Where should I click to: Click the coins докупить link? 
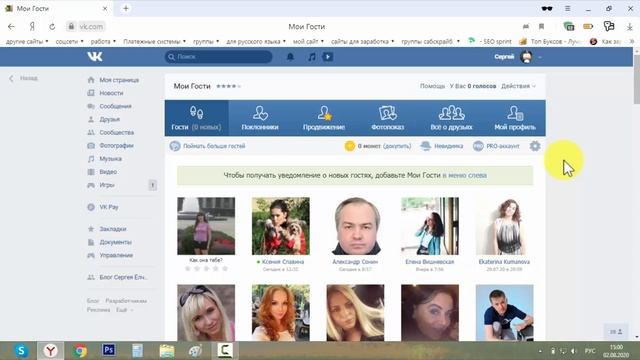click(396, 146)
